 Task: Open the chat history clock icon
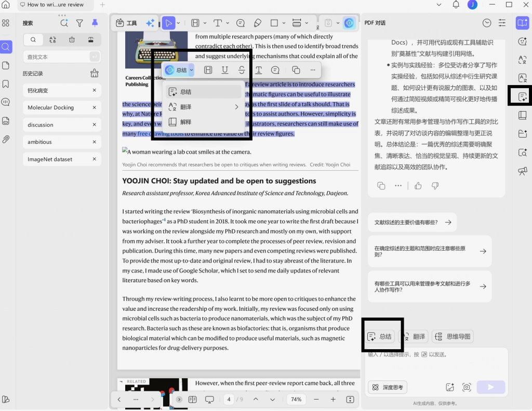click(486, 23)
